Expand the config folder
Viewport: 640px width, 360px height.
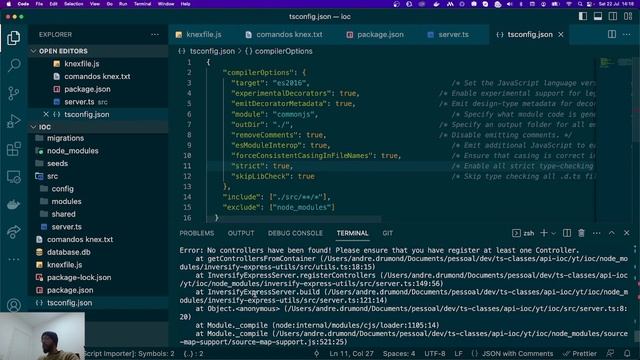coord(62,189)
